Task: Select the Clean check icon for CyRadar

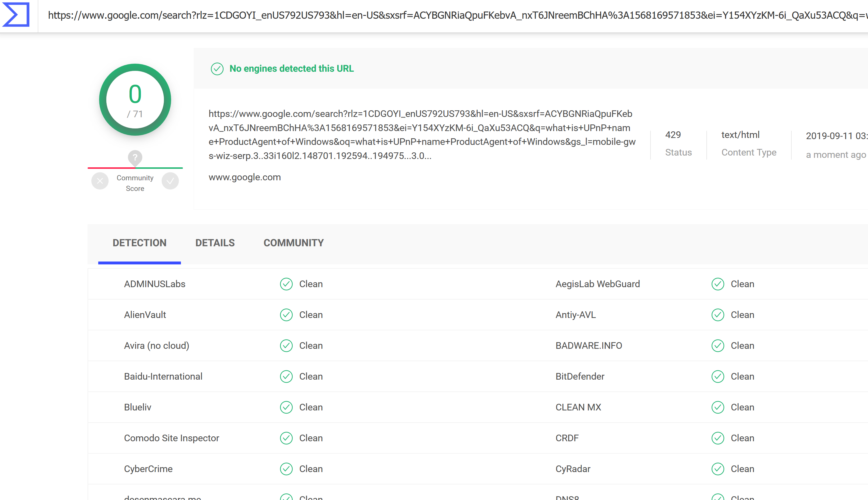Action: [718, 469]
